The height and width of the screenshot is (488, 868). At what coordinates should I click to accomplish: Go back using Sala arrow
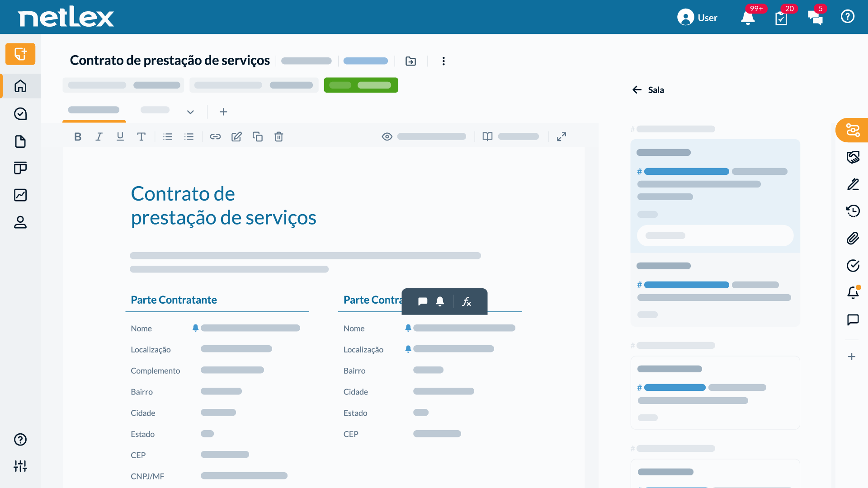pos(637,90)
